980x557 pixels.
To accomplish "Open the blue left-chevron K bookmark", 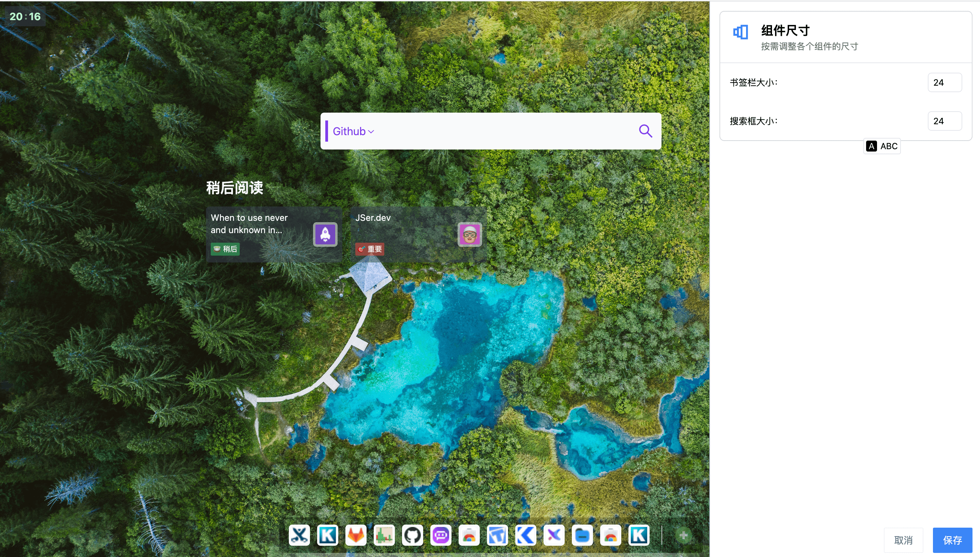I will 525,535.
